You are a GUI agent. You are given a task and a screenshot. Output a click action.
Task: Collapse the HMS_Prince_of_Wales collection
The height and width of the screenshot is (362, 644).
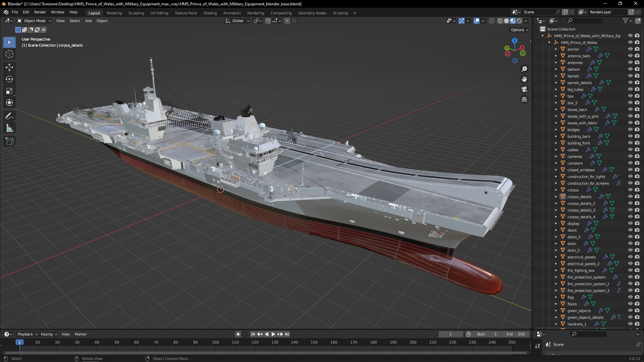(x=549, y=43)
